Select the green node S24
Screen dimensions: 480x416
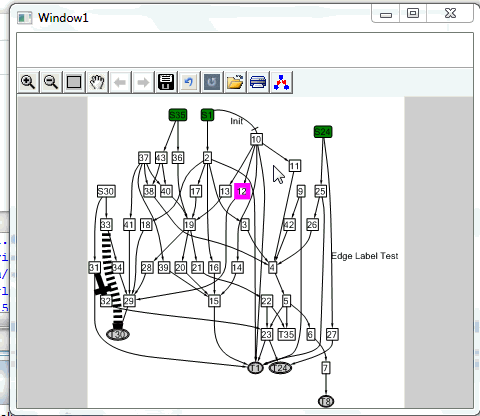(323, 132)
